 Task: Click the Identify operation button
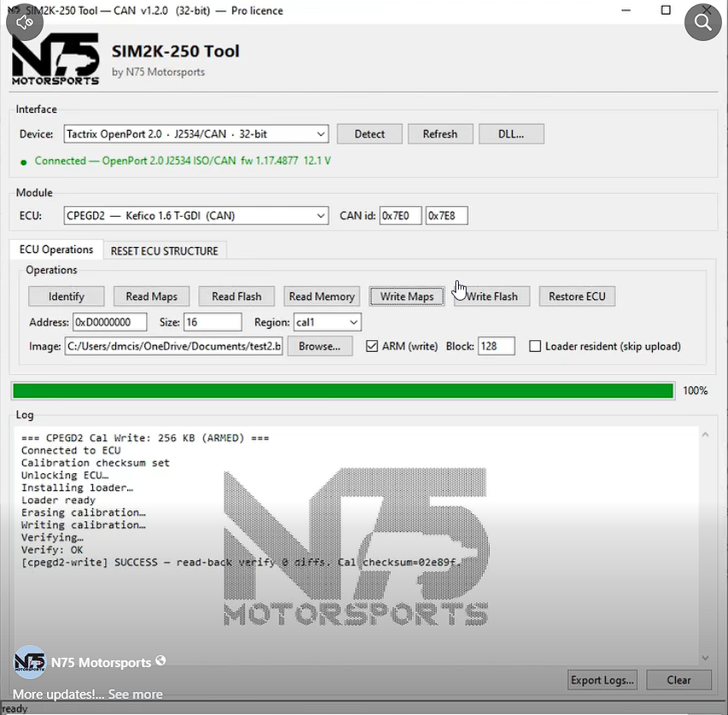pyautogui.click(x=67, y=296)
